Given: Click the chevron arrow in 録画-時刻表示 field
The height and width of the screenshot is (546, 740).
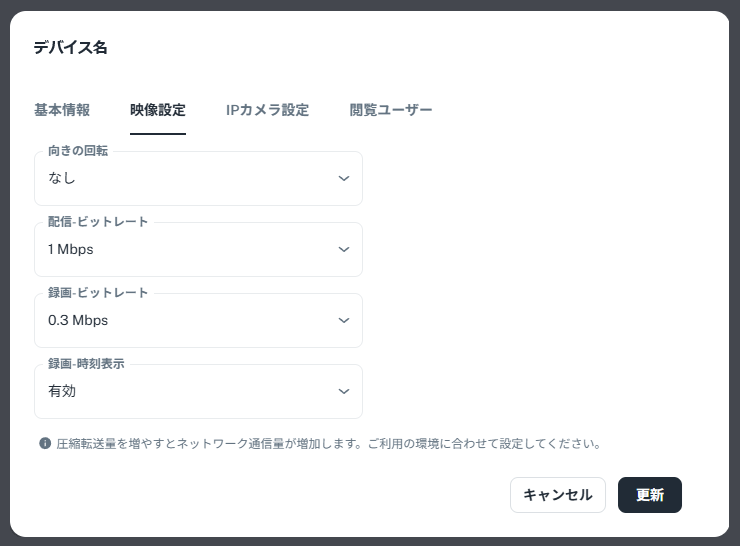Looking at the screenshot, I should (344, 391).
